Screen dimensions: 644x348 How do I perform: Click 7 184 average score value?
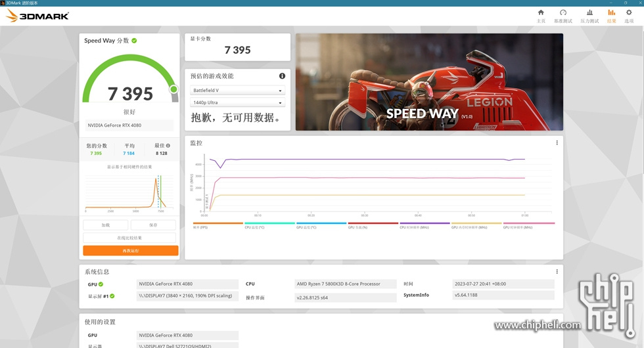point(129,154)
